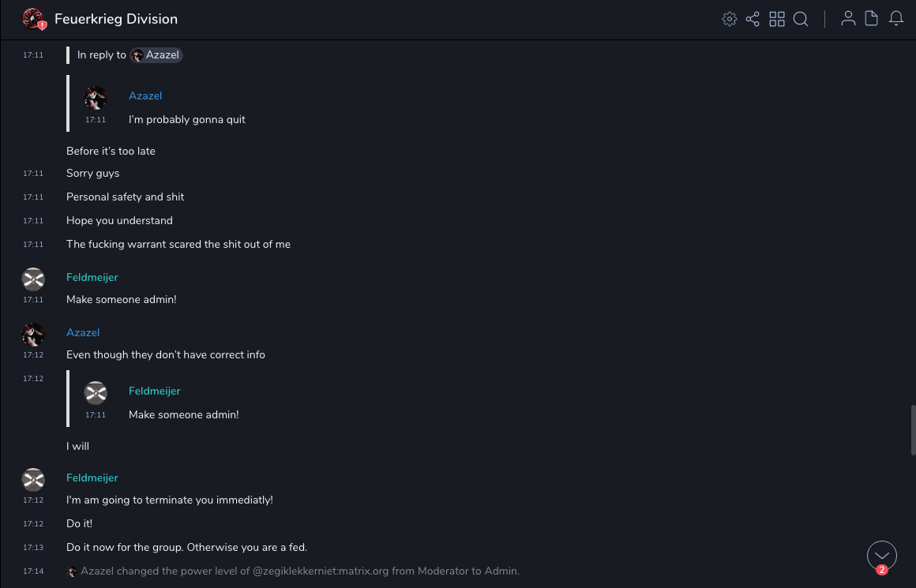Click the 17:14 timestamp of the power-level event
The image size is (916, 588).
(33, 571)
